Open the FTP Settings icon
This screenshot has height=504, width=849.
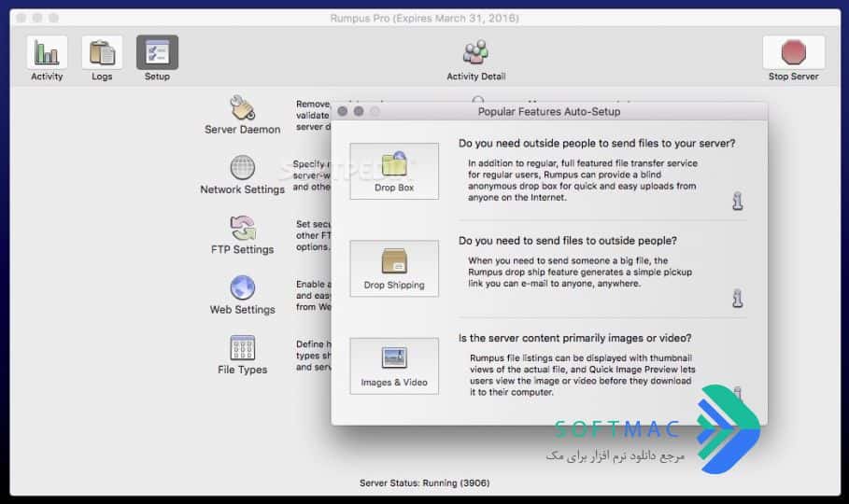[243, 228]
